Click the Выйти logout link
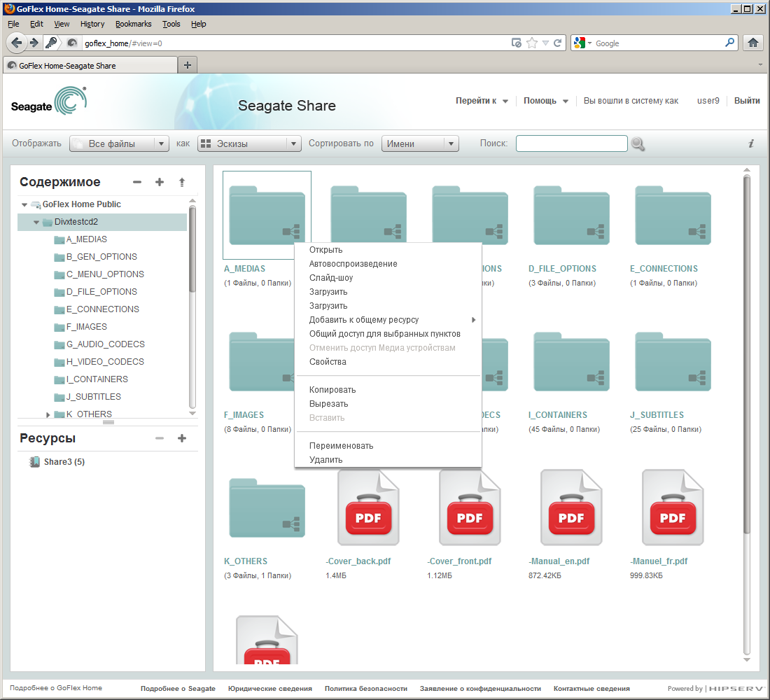 (x=747, y=101)
